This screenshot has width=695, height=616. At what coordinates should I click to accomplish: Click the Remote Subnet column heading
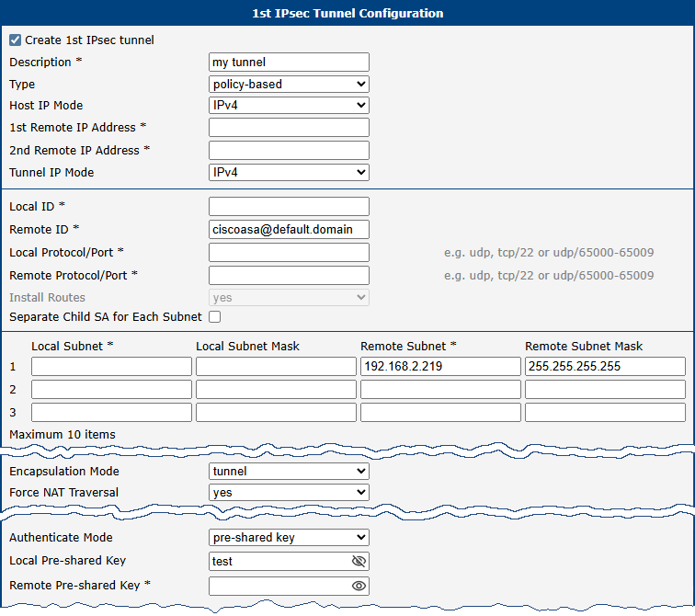408,347
